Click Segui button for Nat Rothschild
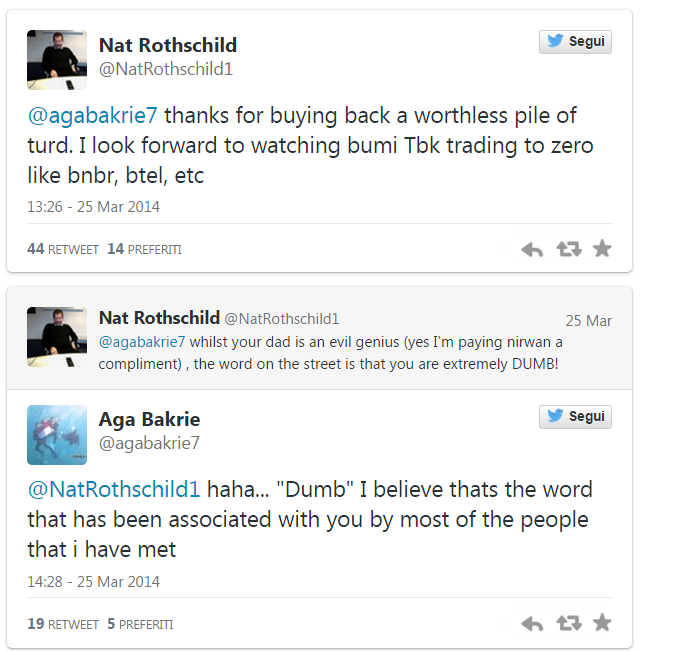Screen dimensions: 685x651 tap(575, 42)
